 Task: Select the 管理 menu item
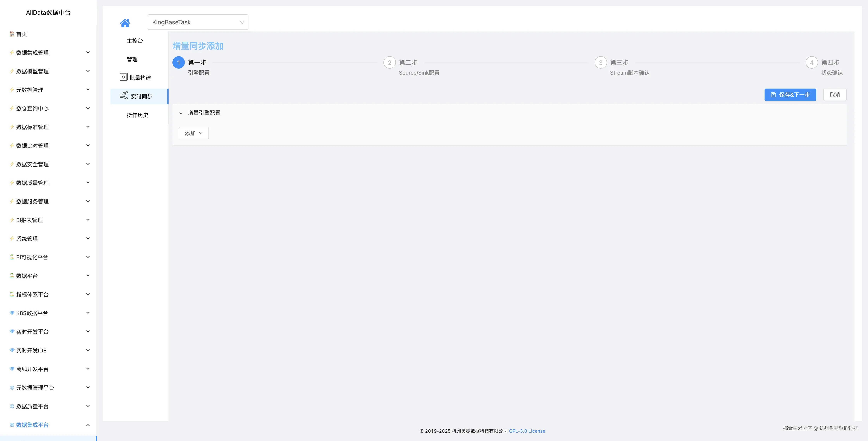click(132, 59)
